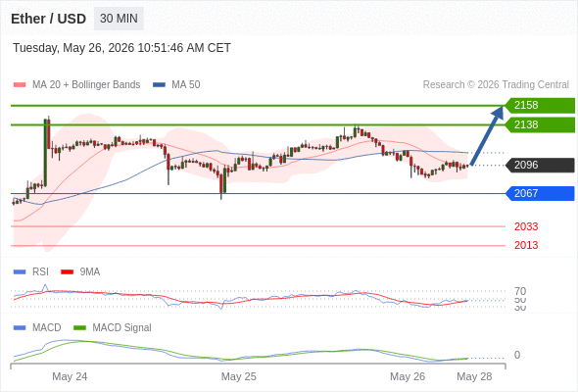This screenshot has width=578, height=392.
Task: Click the MACD blue legend swatch
Action: [20, 328]
